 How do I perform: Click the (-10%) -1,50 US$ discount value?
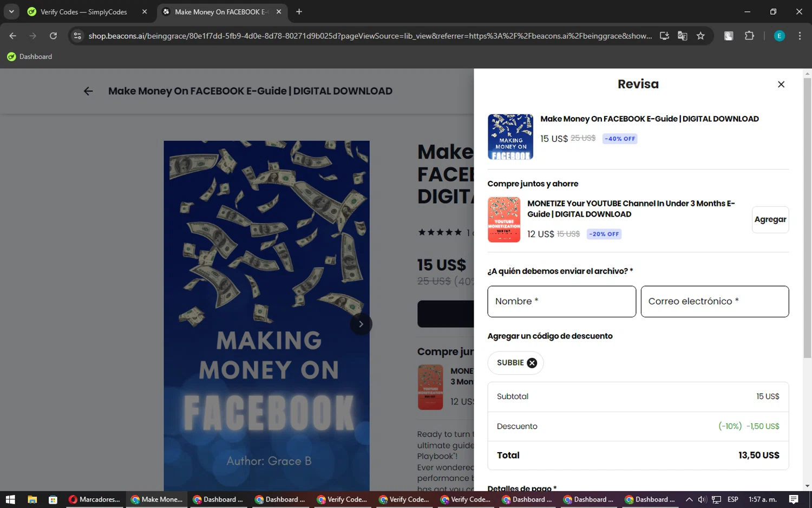(x=749, y=426)
